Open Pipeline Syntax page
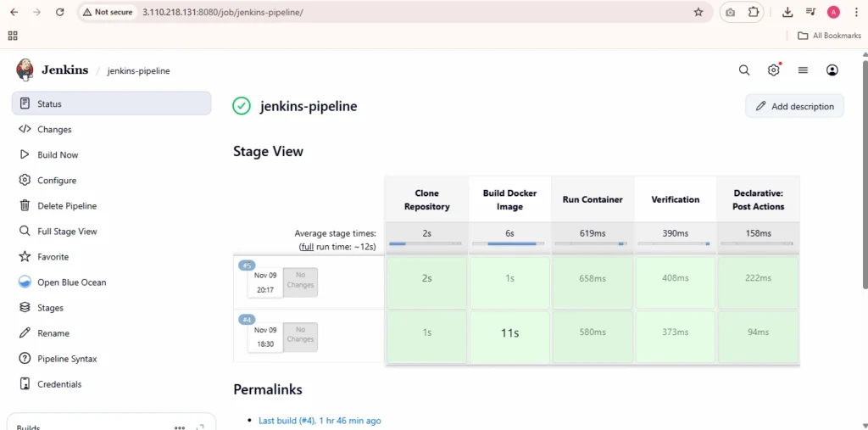Screen dimensions: 868x430 tap(67, 359)
